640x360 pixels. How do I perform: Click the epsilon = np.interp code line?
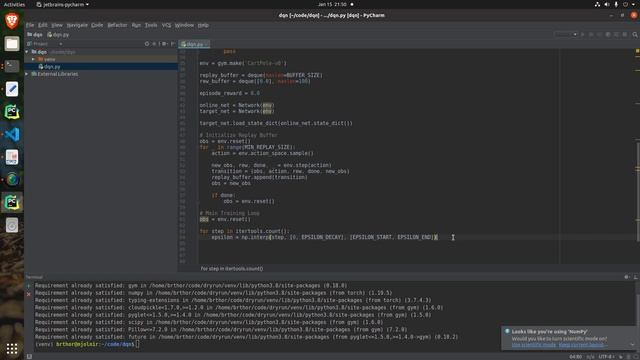click(x=324, y=237)
